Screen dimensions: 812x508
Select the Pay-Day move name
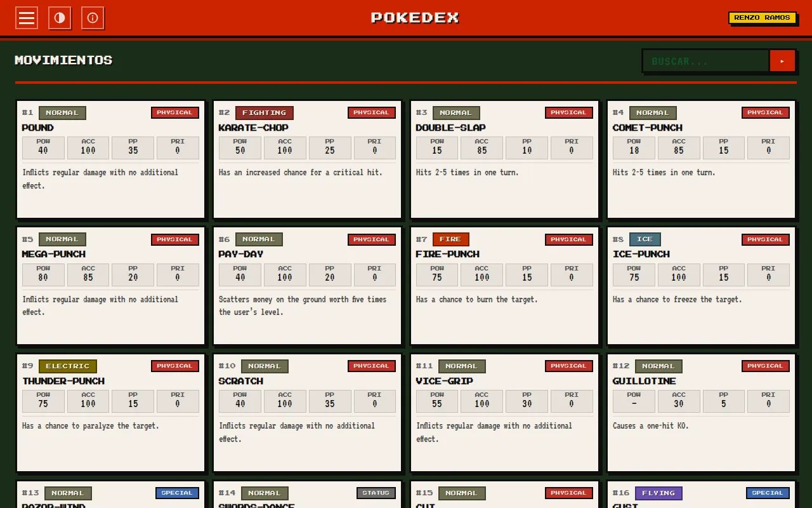coord(241,254)
